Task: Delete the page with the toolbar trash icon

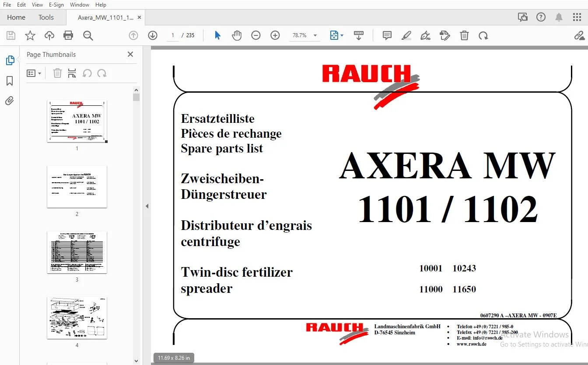Action: (464, 36)
